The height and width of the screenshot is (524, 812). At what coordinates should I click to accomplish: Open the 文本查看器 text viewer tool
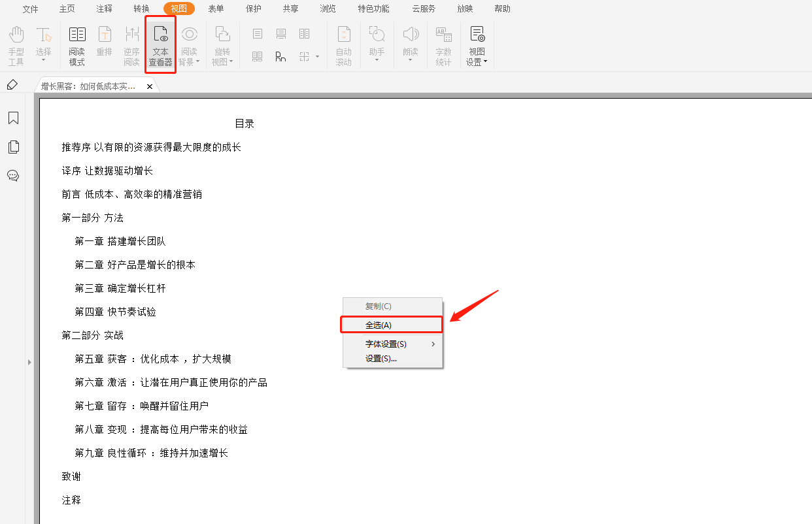point(160,46)
